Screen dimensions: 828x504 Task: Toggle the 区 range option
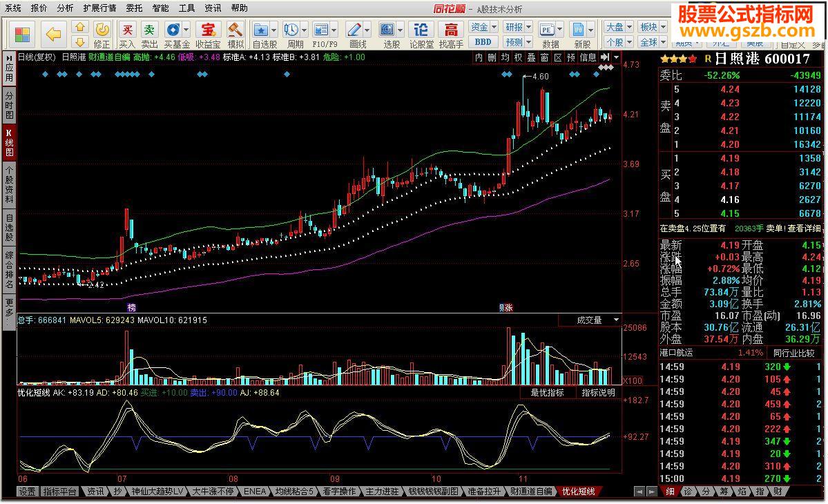coord(557,57)
